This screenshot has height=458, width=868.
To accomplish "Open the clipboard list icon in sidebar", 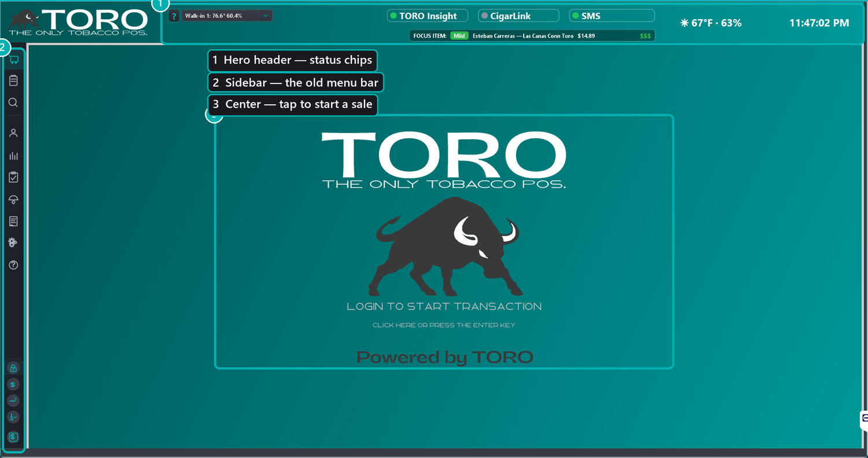I will click(x=14, y=80).
